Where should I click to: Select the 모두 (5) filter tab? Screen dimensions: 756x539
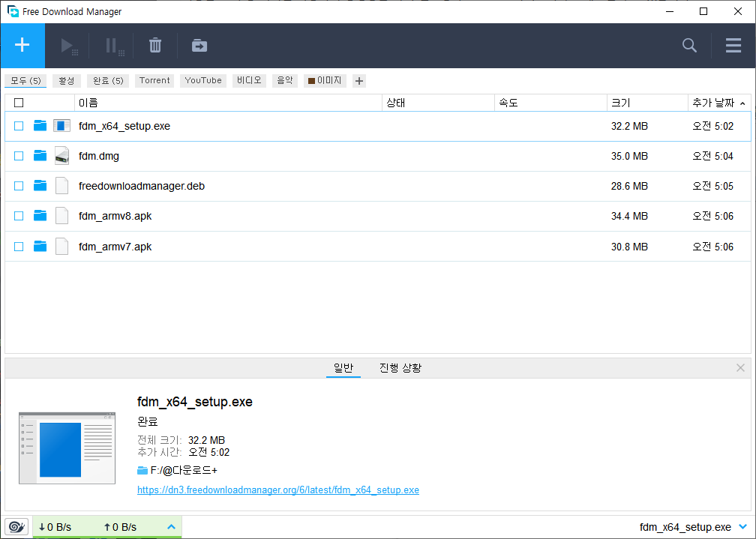tap(25, 80)
